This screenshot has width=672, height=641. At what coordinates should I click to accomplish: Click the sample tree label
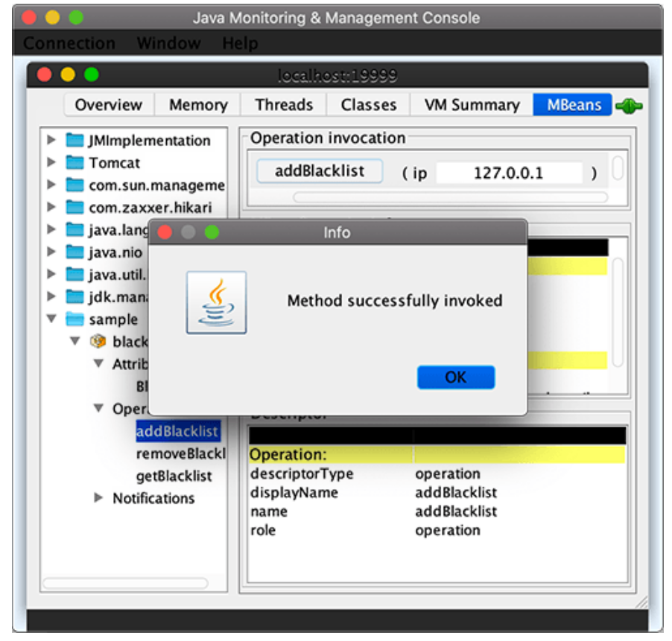[113, 319]
